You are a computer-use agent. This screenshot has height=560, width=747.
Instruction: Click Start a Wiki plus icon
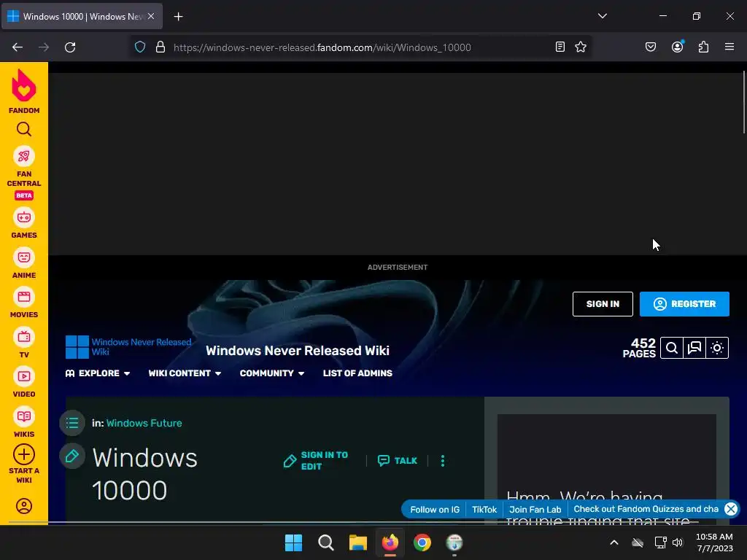(24, 455)
